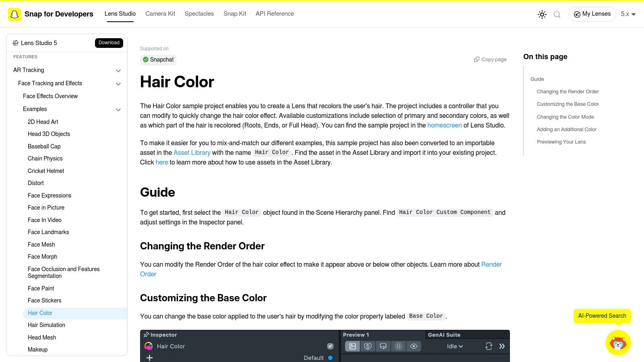Image resolution: width=644 pixels, height=362 pixels.
Task: Toggle light/dark theme sun icon
Action: tap(542, 14)
